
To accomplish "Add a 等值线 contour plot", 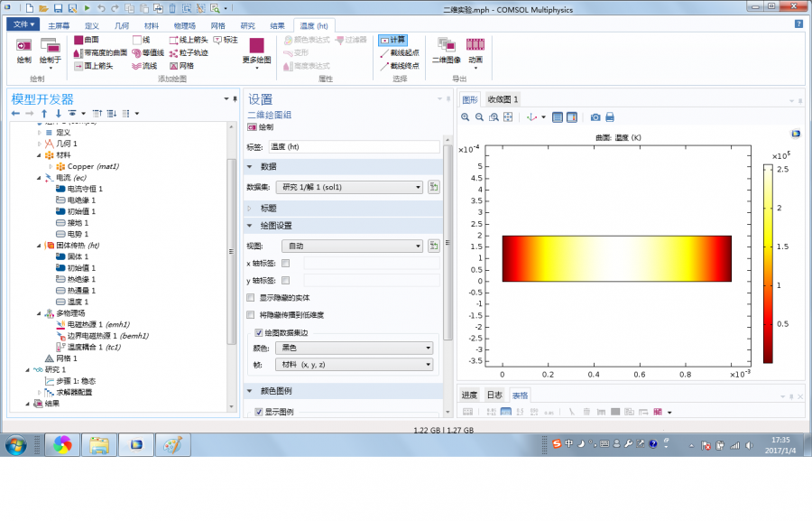I will [x=148, y=53].
